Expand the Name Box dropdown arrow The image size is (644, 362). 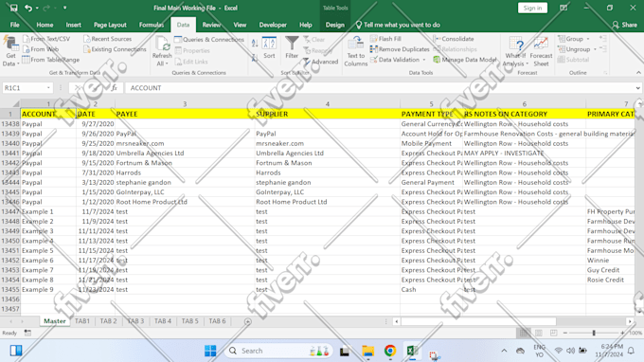click(x=48, y=88)
